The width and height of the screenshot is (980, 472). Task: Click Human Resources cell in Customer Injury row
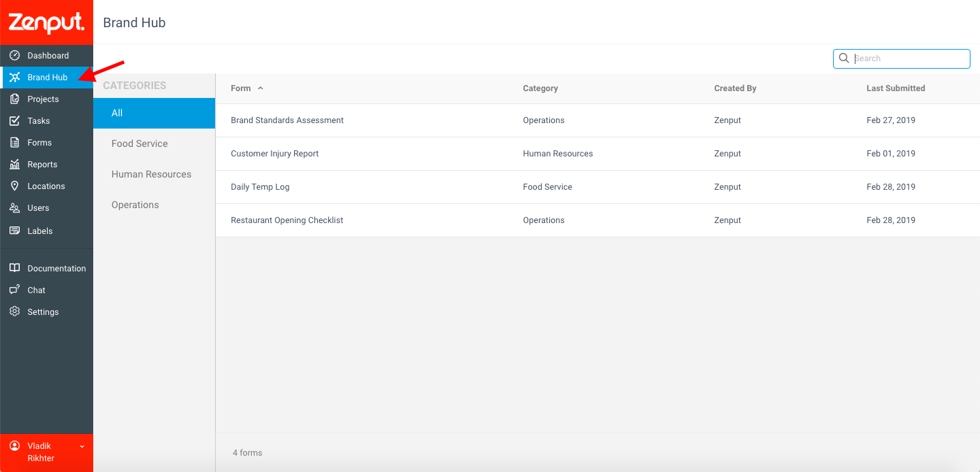tap(558, 154)
